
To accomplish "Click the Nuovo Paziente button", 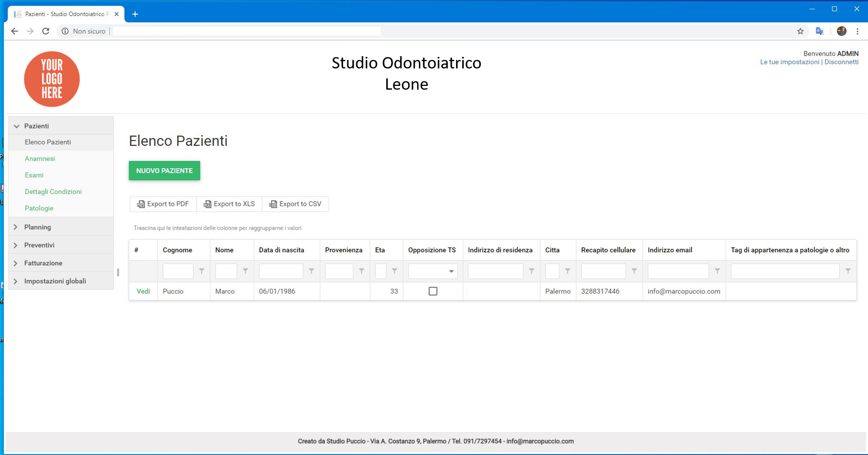I will [164, 170].
